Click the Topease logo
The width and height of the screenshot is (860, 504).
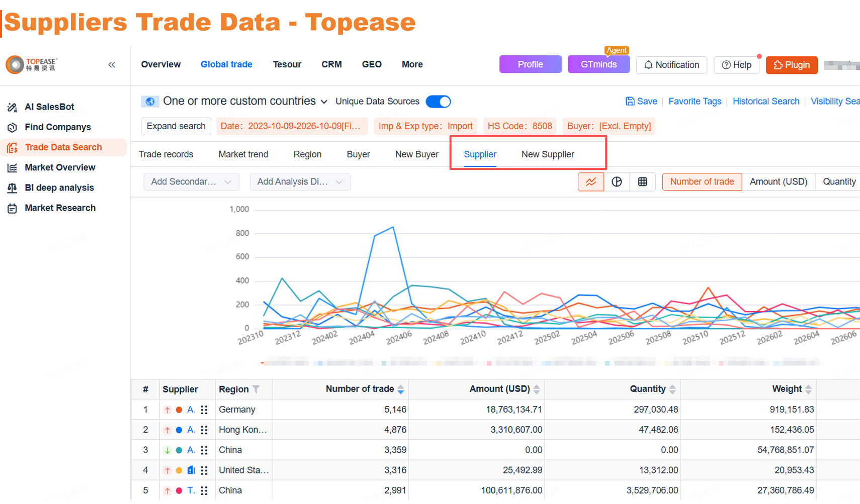(32, 64)
